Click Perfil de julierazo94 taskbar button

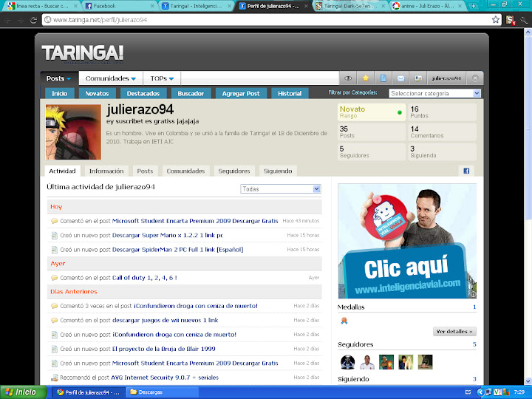pyautogui.click(x=88, y=392)
